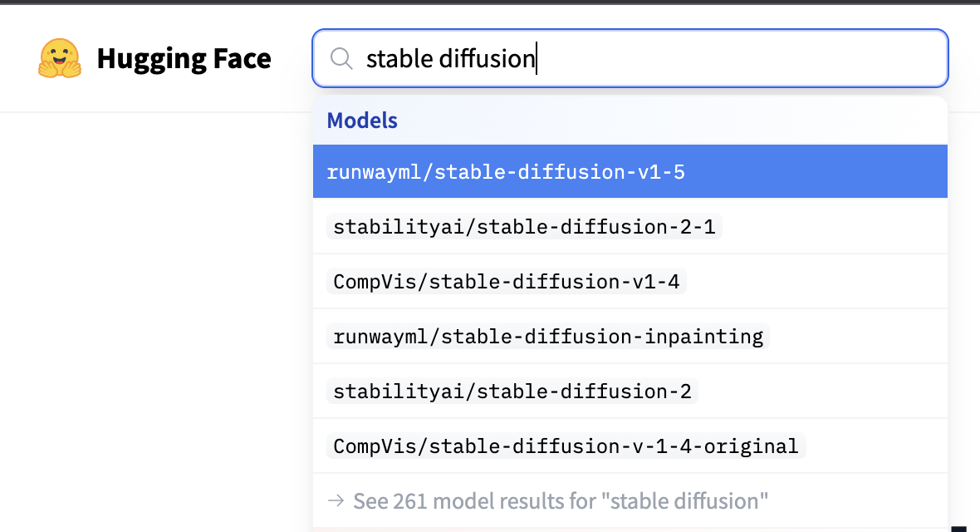Click the arrow icon beside See 261 results
This screenshot has width=980, height=532.
point(336,501)
